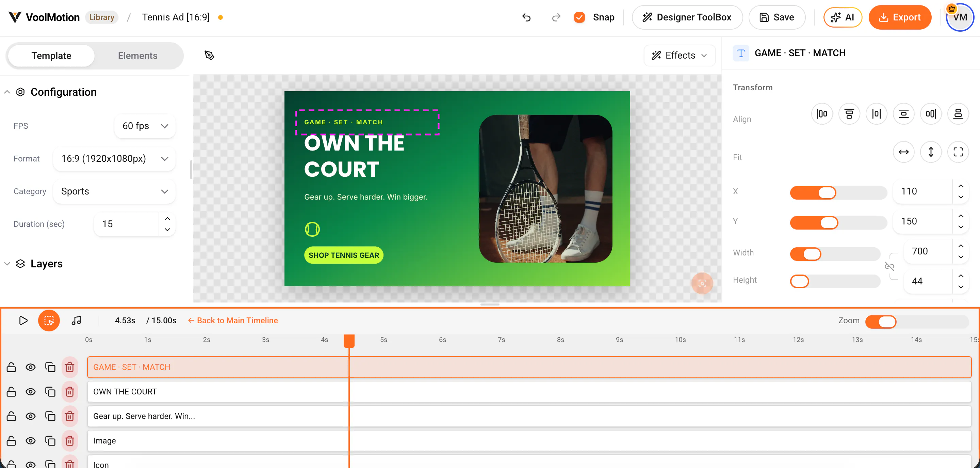
Task: Redo the last action
Action: 556,17
